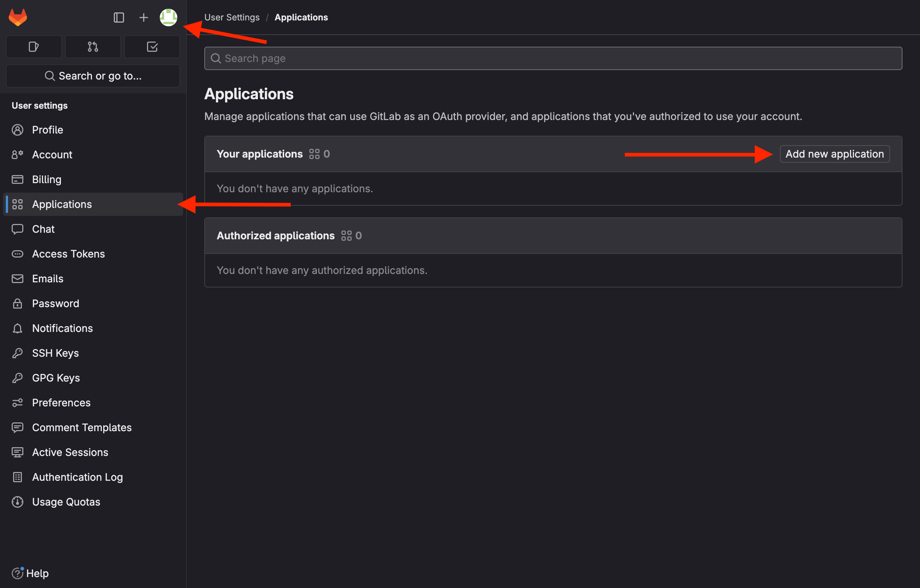Click the merge requests icon
The height and width of the screenshot is (588, 920).
(93, 46)
